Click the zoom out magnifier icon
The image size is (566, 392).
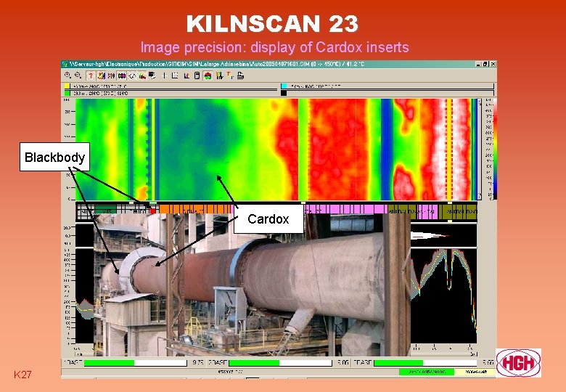(x=78, y=75)
